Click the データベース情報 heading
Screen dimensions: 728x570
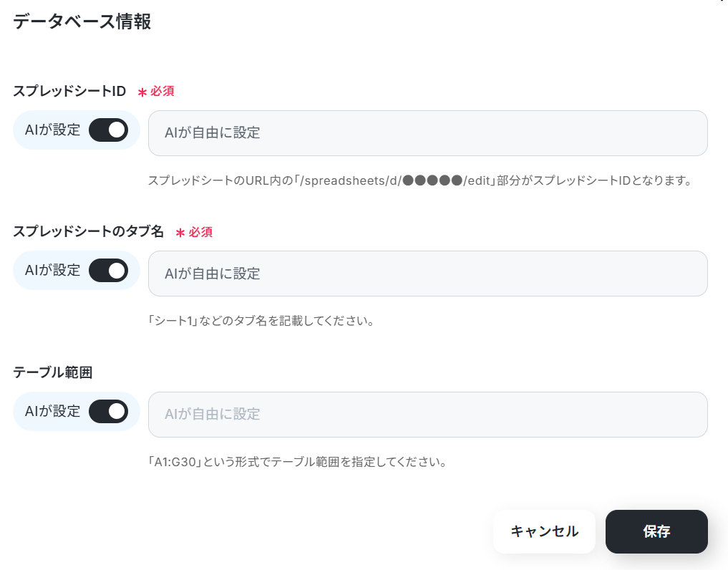pyautogui.click(x=82, y=21)
